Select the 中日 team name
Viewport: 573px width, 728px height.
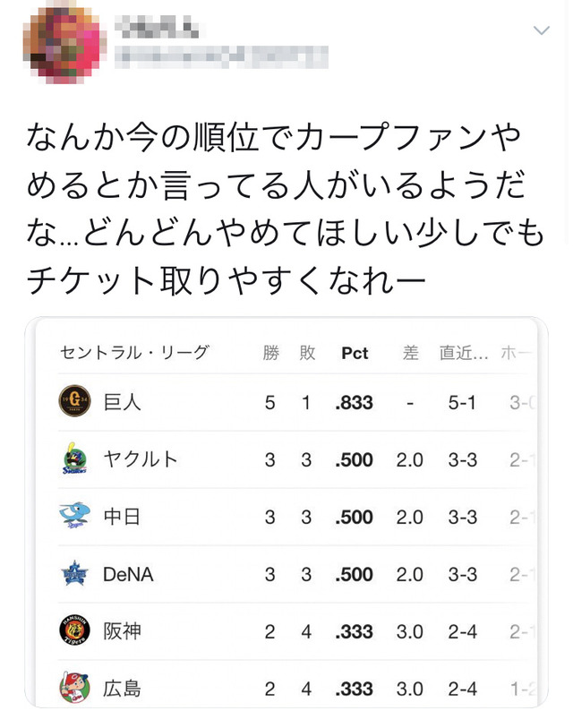click(x=122, y=517)
